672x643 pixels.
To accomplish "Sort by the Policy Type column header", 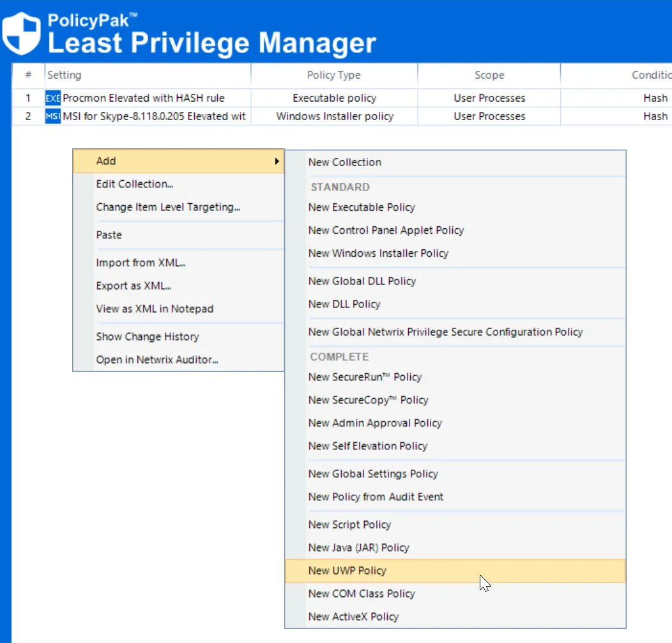I will pyautogui.click(x=333, y=75).
